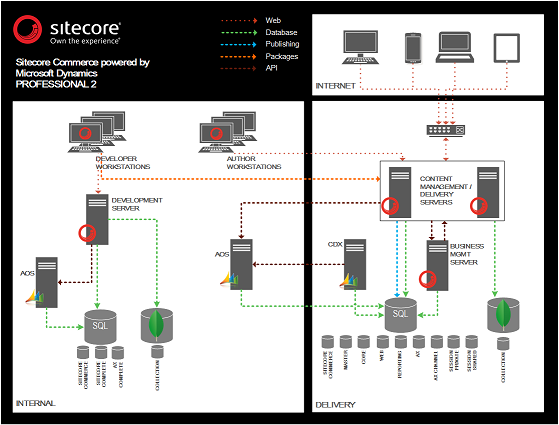Select the Delivery MongoDB leaf database
This screenshot has width=559, height=425.
(x=503, y=315)
